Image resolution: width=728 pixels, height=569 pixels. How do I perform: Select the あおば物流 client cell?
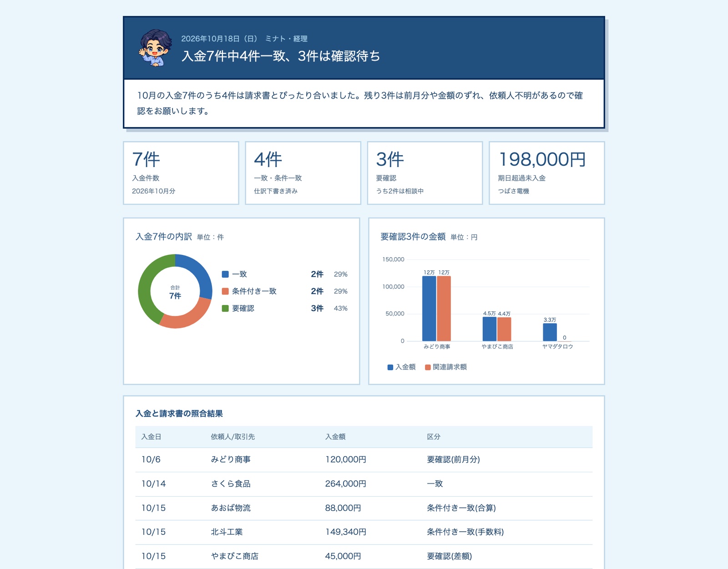(231, 508)
